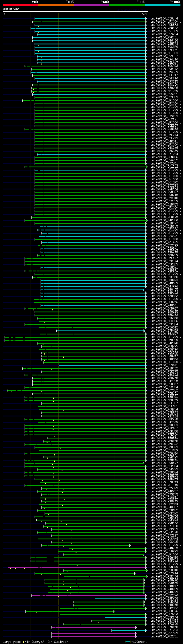Select the UniRef100_B9GR92 label
183x644 pixels.
(x=164, y=66)
